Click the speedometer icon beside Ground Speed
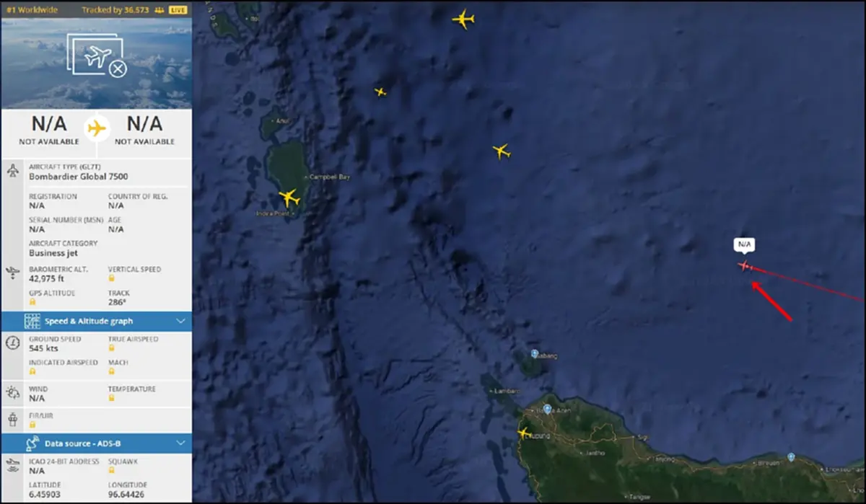The image size is (866, 504). coord(13,342)
